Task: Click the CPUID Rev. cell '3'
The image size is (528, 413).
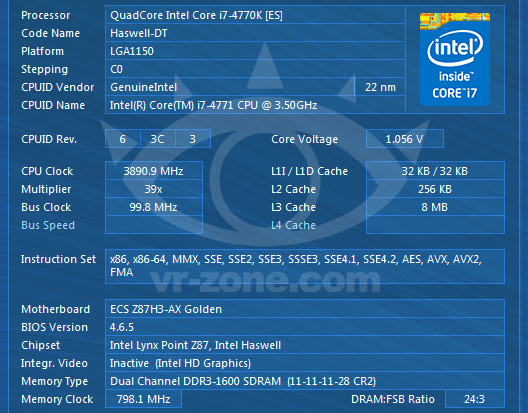Action: 193,139
